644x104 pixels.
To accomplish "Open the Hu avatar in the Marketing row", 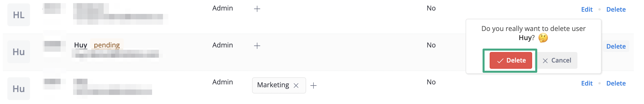I will 19,89.
